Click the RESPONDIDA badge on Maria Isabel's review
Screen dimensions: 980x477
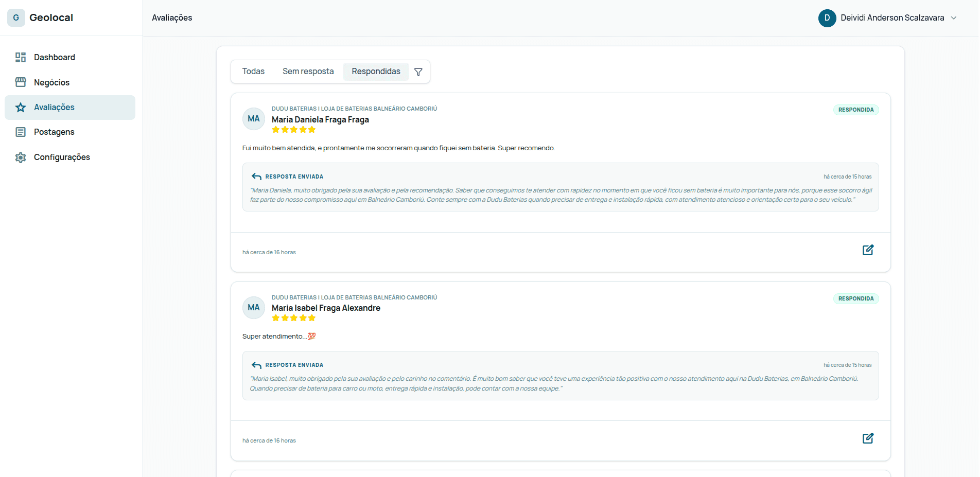pyautogui.click(x=856, y=298)
